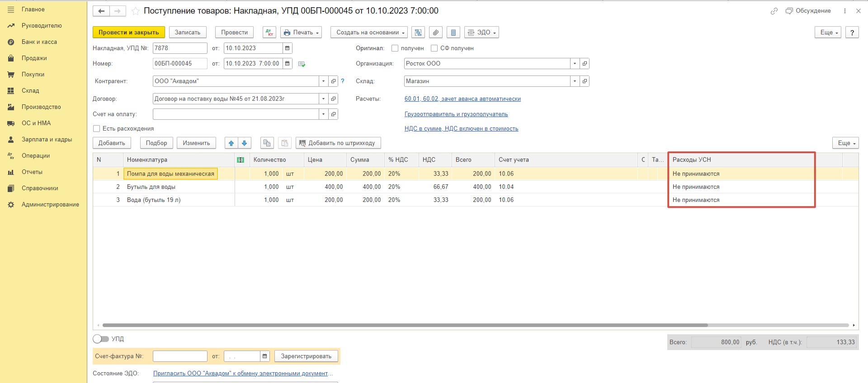
Task: Click the Записать button
Action: click(188, 33)
